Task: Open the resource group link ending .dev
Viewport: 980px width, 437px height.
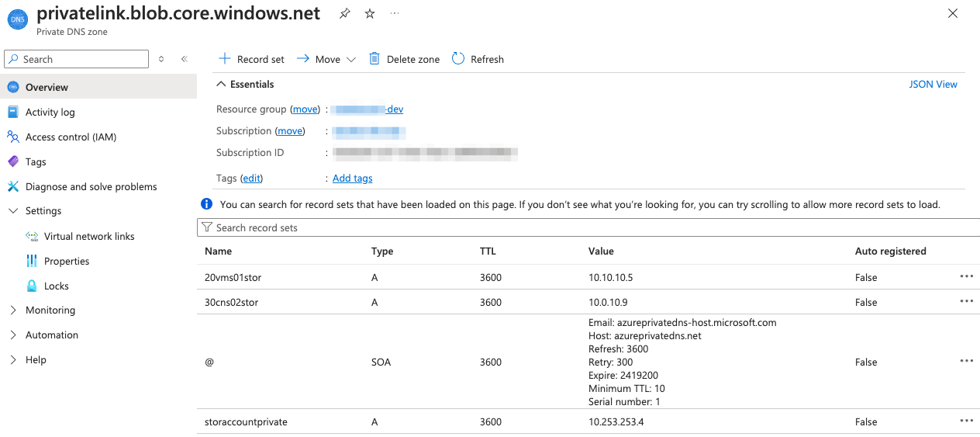Action: point(367,109)
